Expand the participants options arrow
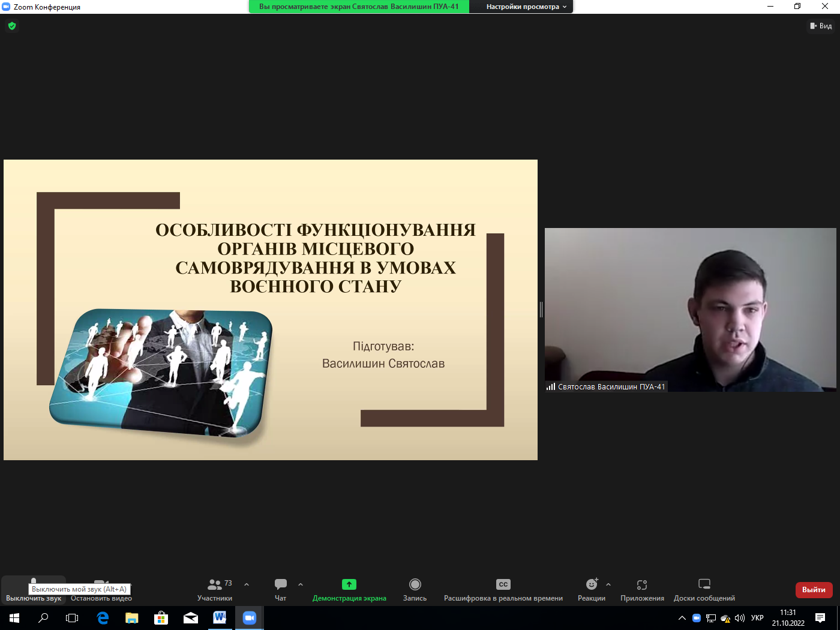This screenshot has width=840, height=630. pos(247,584)
